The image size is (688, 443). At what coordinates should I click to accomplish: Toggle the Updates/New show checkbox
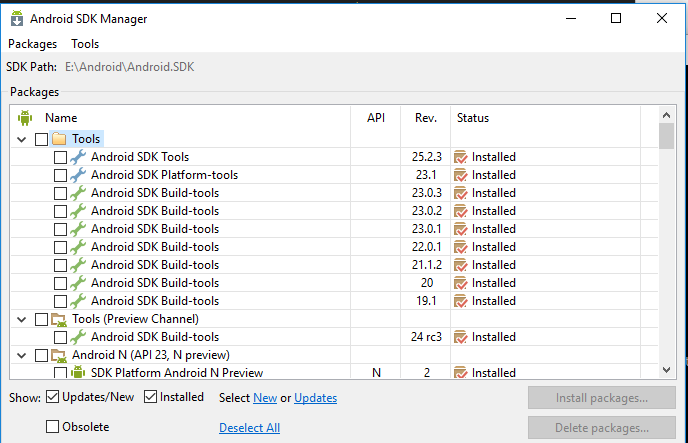(x=52, y=397)
